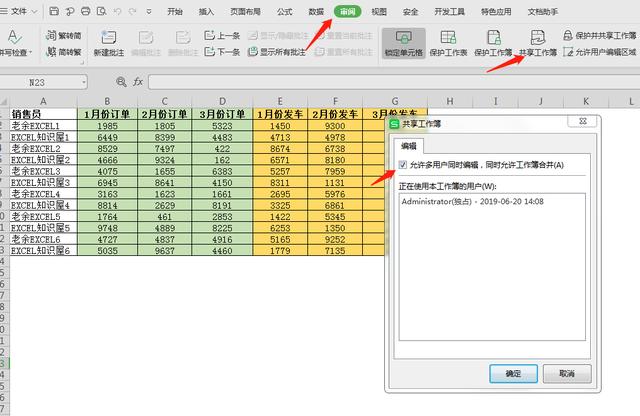Click 共享工作簿 share workbook icon
The width and height of the screenshot is (640, 416).
point(538,43)
